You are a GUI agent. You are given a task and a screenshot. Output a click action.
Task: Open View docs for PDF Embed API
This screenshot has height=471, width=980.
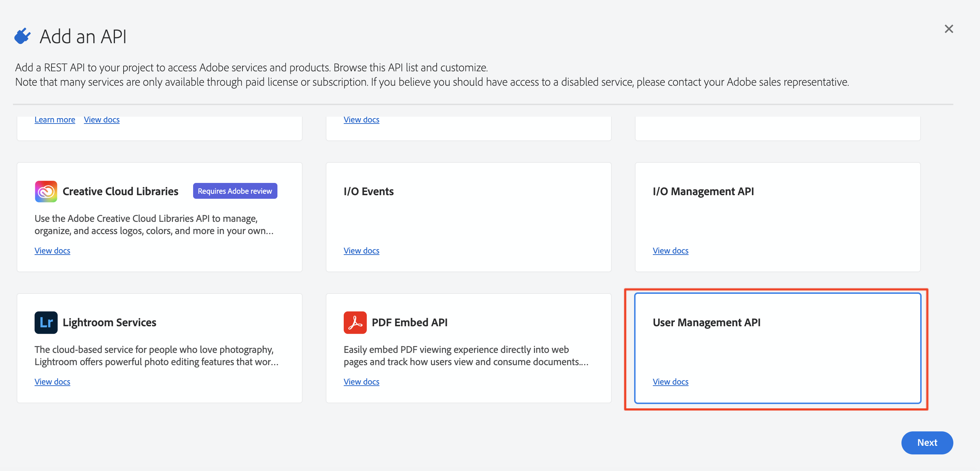pyautogui.click(x=361, y=381)
